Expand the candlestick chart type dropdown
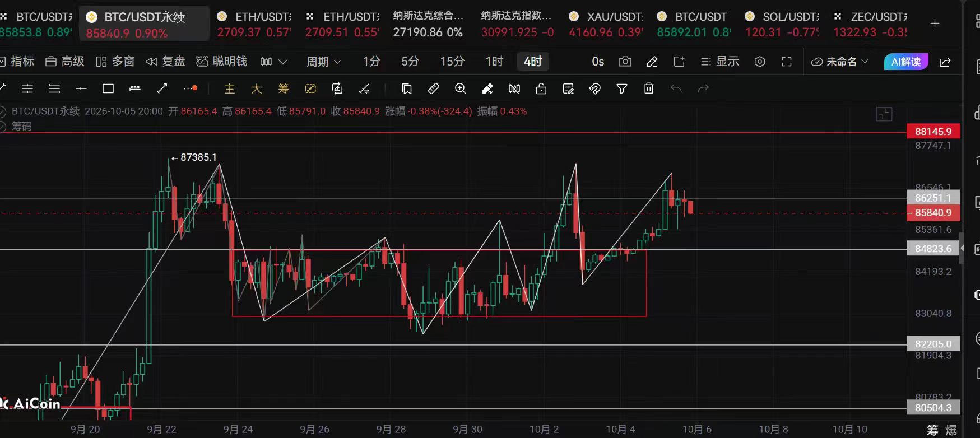 (x=274, y=62)
